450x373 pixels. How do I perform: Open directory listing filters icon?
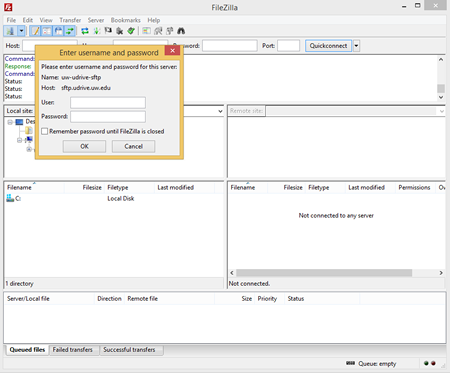[x=146, y=31]
